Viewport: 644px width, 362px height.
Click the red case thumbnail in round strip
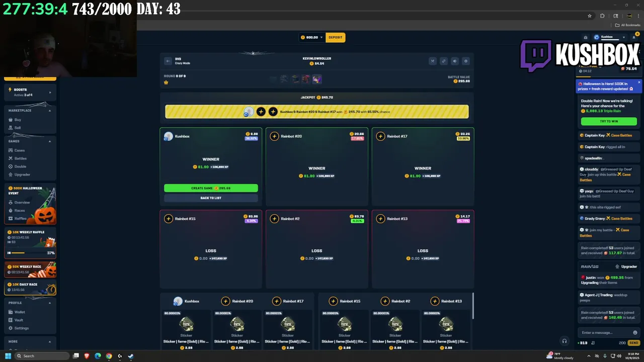(305, 79)
